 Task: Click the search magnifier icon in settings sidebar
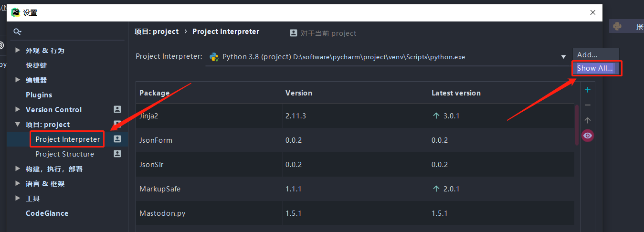17,32
